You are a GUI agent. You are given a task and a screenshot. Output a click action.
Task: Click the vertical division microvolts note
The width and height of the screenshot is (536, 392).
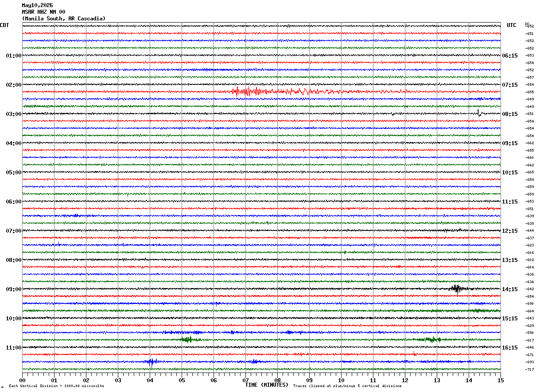tap(56, 386)
